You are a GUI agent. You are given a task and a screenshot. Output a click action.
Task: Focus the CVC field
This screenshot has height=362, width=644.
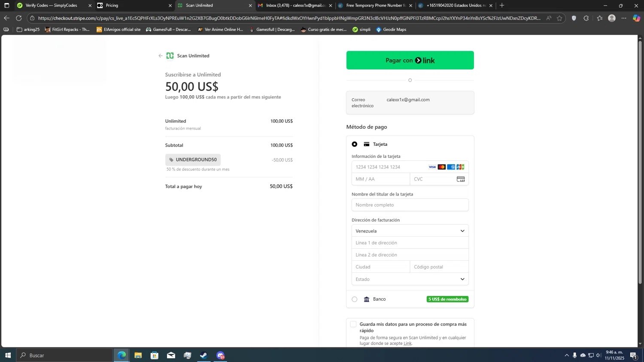[x=439, y=179]
